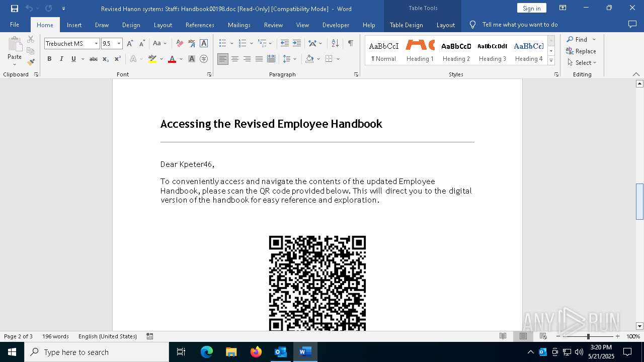Open the Font dialog launcher

coord(209,74)
